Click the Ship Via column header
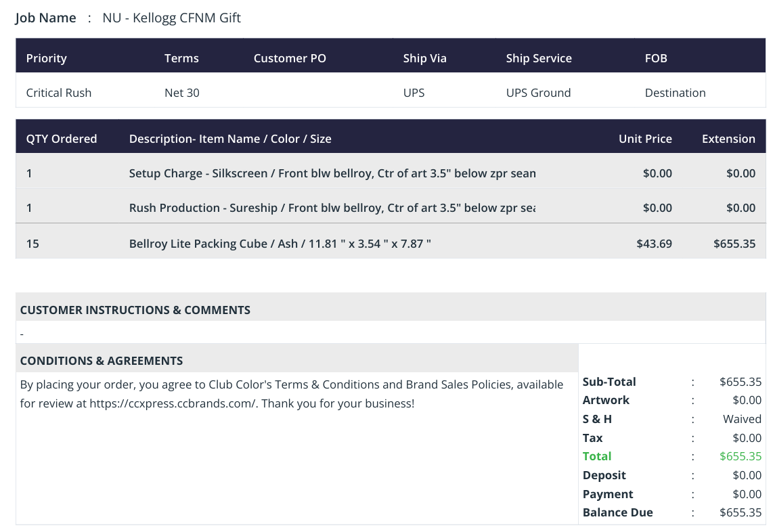This screenshot has height=532, width=773. pos(424,58)
